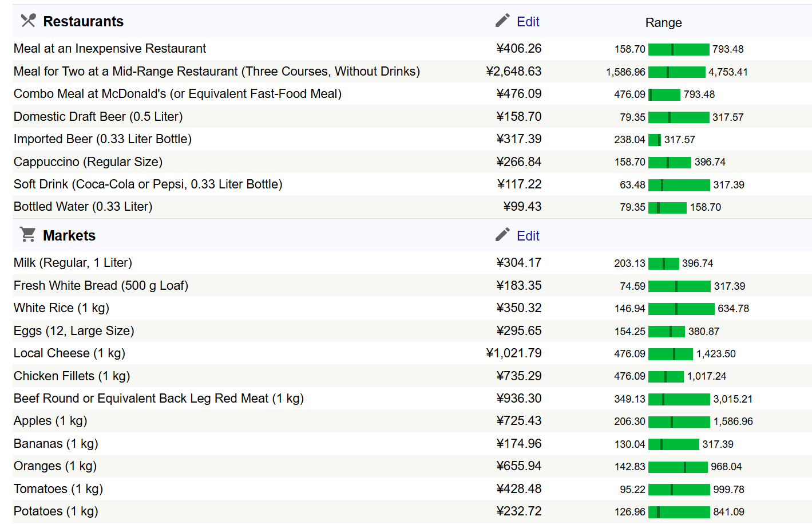Click the Markets shopping cart icon

[27, 234]
